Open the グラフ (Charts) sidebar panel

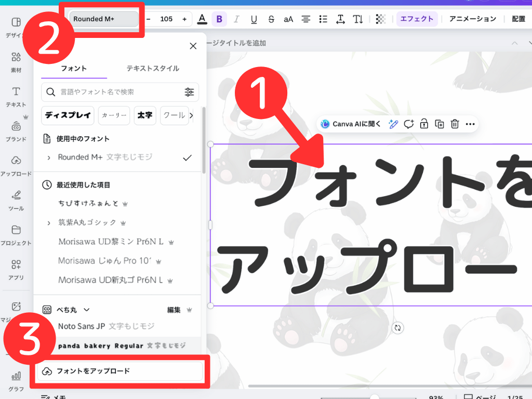click(x=16, y=378)
